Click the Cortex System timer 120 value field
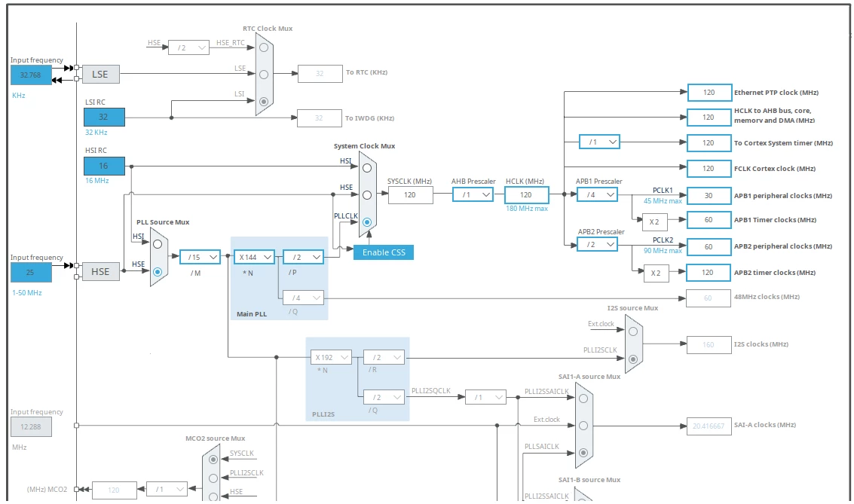The width and height of the screenshot is (854, 504). [709, 142]
